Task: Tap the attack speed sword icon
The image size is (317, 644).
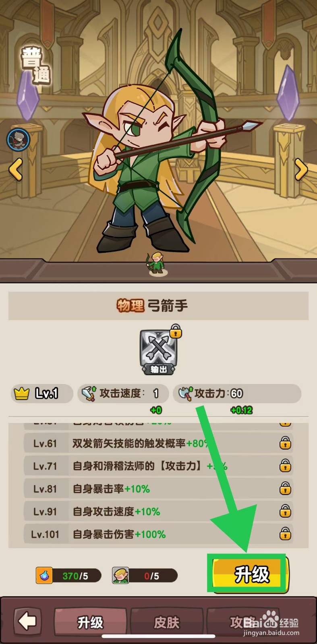Action: click(88, 393)
